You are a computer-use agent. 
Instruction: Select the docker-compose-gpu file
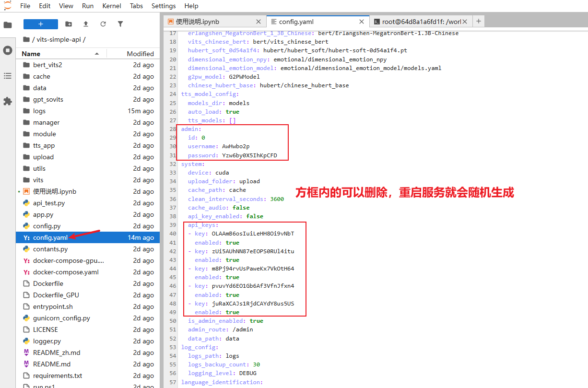88,260
